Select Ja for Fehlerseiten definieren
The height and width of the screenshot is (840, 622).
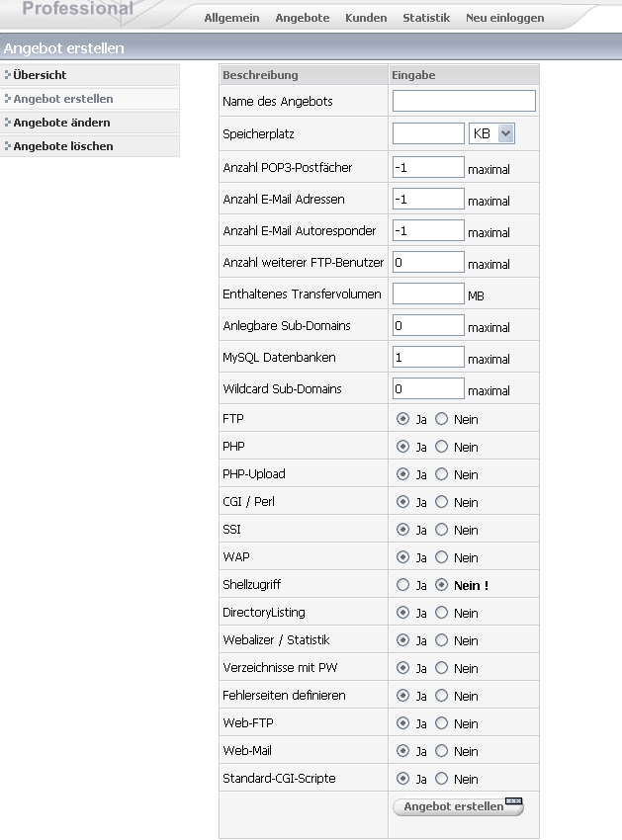[x=402, y=696]
